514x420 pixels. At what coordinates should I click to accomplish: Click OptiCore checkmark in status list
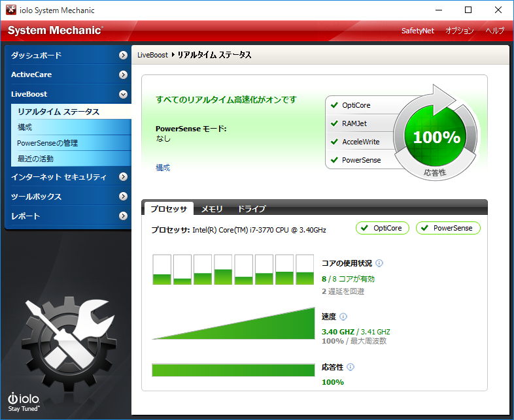334,105
